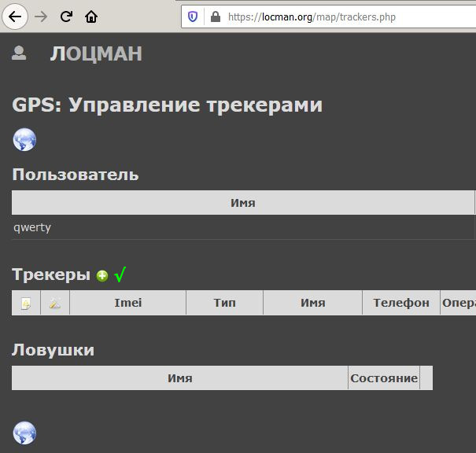The height and width of the screenshot is (453, 476).
Task: Click the Имя header in the trackers table
Action: (x=312, y=303)
